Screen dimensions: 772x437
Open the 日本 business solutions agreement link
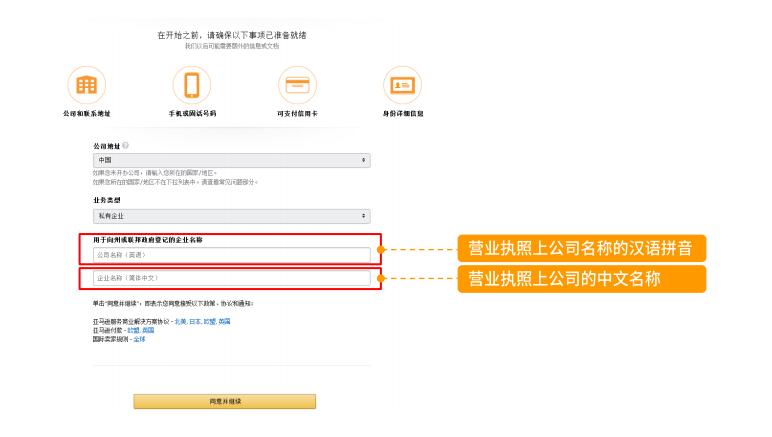coord(195,321)
